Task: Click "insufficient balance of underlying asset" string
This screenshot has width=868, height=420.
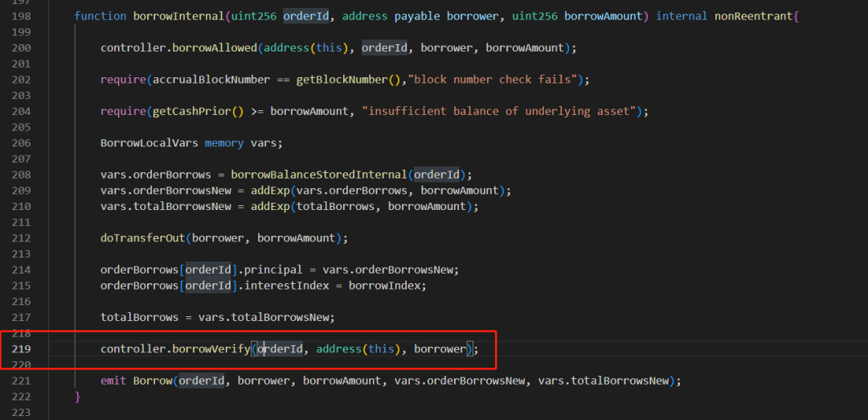Action: 499,111
